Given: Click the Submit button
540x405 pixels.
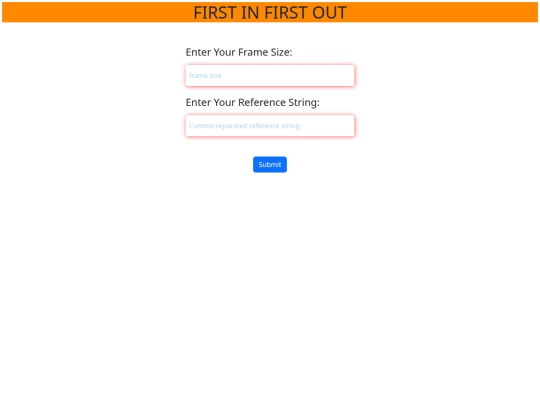Looking at the screenshot, I should [270, 165].
